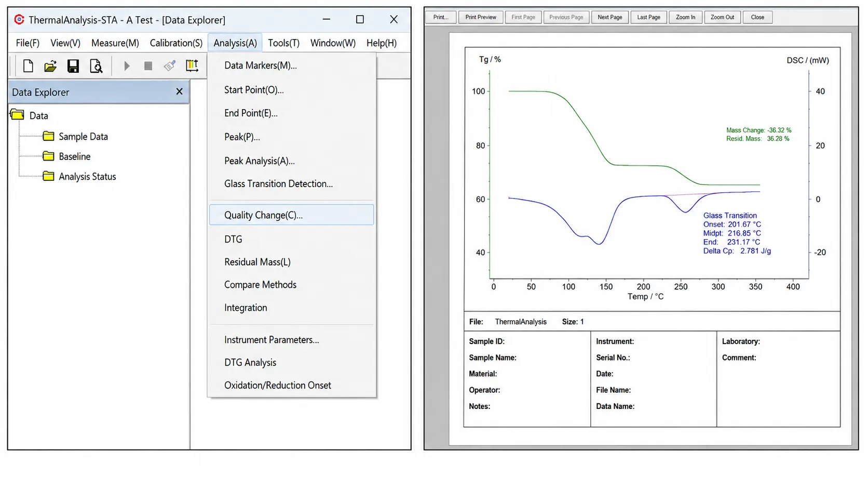
Task: Click the Analysis(A) menu header
Action: [x=235, y=43]
